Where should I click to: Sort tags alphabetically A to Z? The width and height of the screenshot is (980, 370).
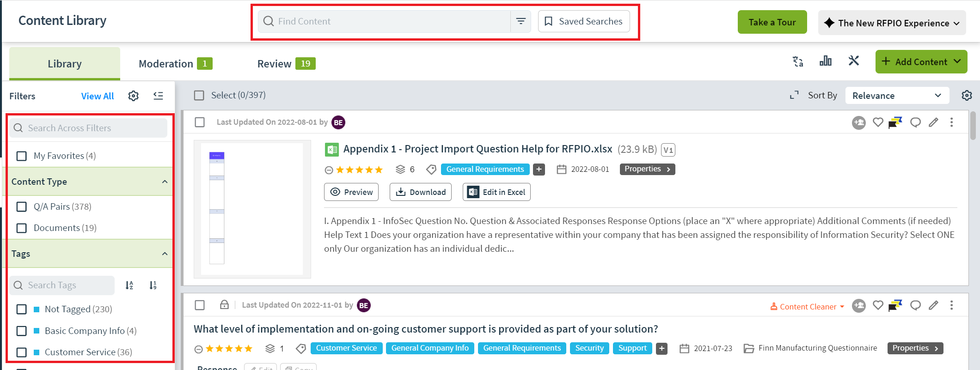pos(129,285)
